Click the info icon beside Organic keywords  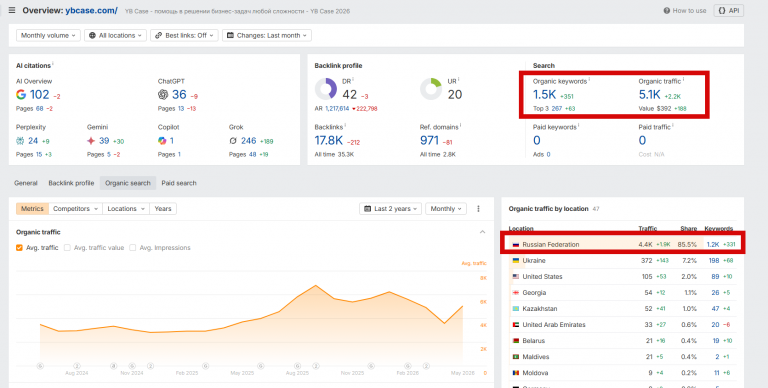coord(589,79)
